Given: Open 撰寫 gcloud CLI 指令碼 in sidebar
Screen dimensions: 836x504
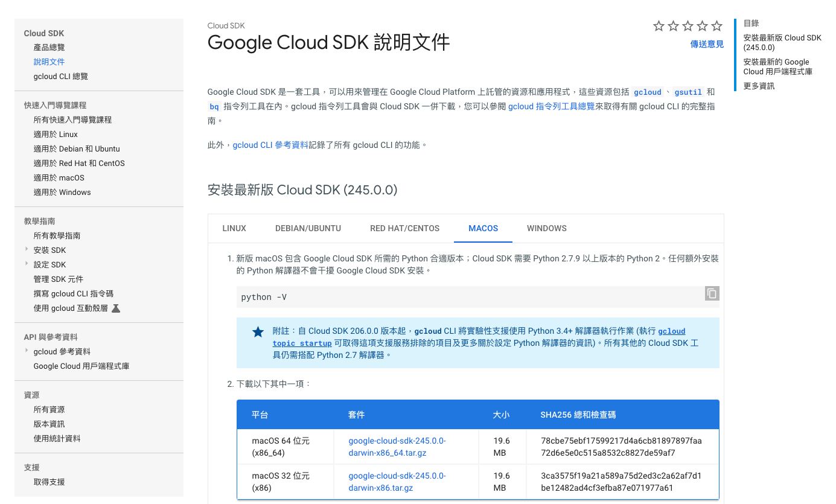Looking at the screenshot, I should tap(74, 294).
